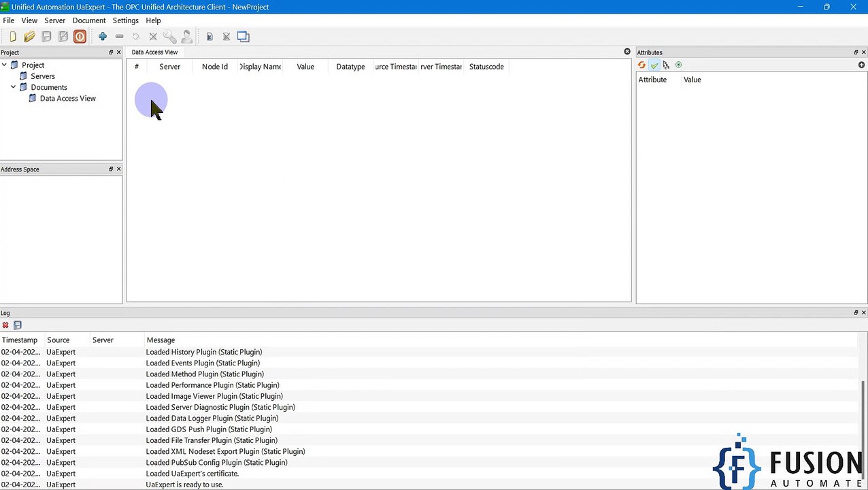Click the Display Name column header

click(260, 67)
